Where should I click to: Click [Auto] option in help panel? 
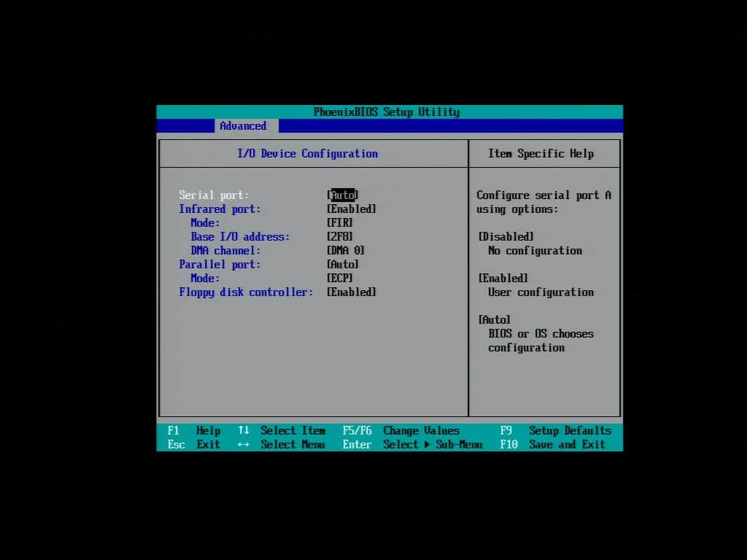(x=495, y=319)
